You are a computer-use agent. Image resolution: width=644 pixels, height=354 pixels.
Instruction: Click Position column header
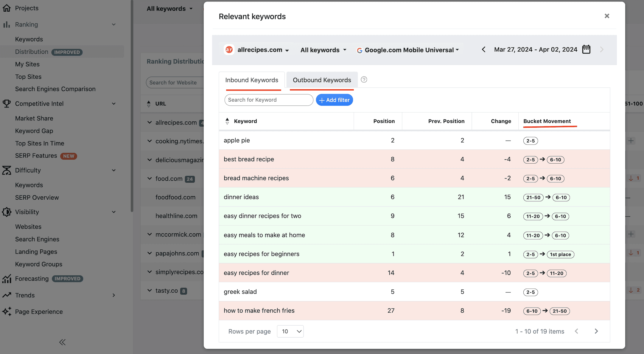click(384, 121)
